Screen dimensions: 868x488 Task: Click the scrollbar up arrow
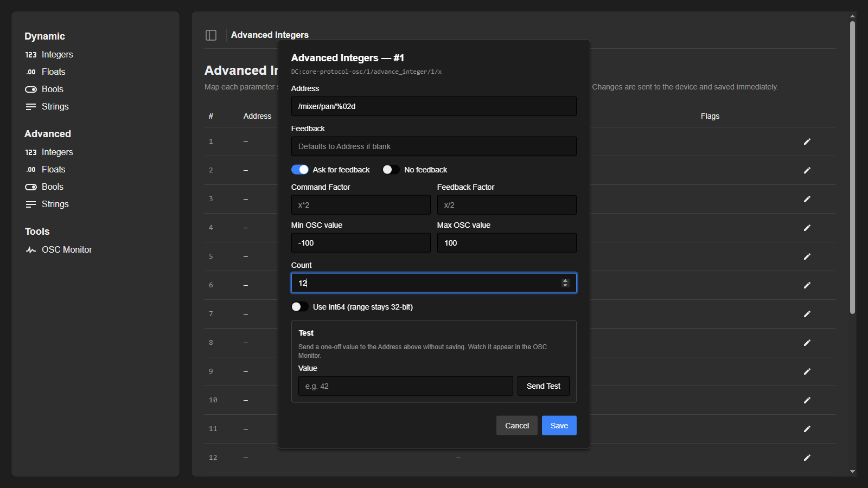852,16
